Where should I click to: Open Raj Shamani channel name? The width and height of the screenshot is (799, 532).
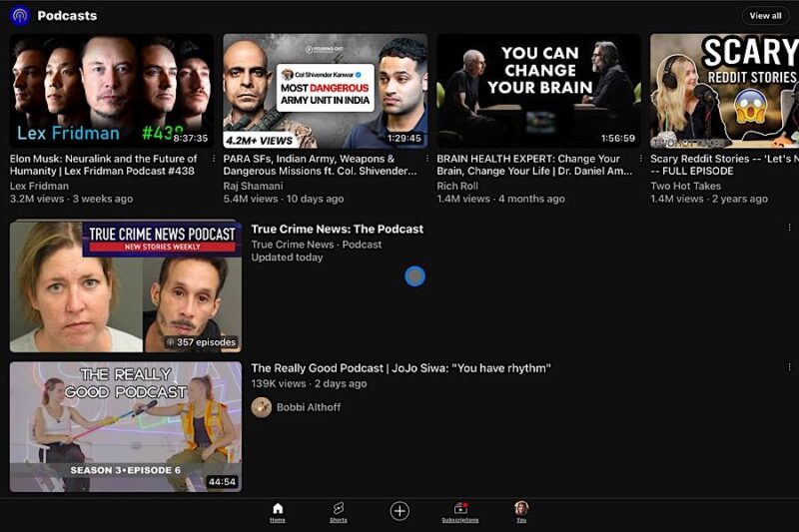click(x=253, y=186)
